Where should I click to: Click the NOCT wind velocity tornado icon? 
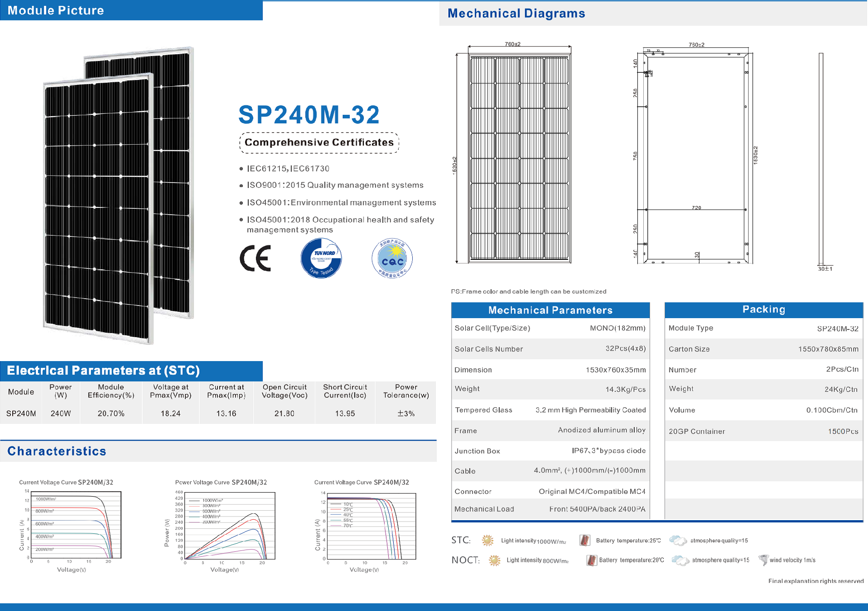click(763, 560)
